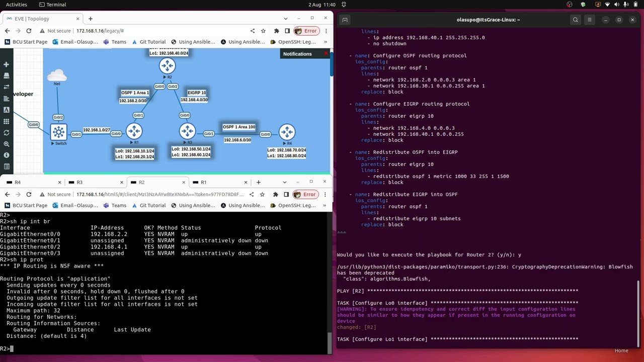Open the terminal hamburger menu
This screenshot has width=644, height=362.
coord(589,20)
